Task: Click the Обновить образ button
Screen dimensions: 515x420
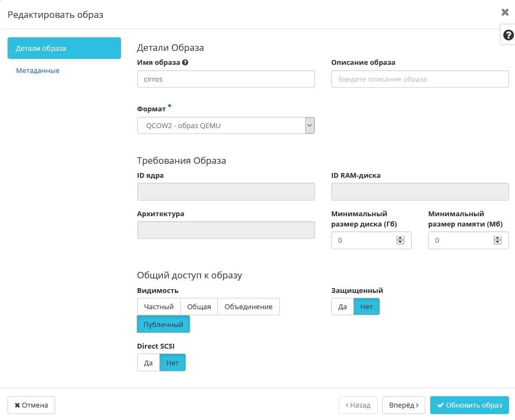Action: (x=469, y=405)
